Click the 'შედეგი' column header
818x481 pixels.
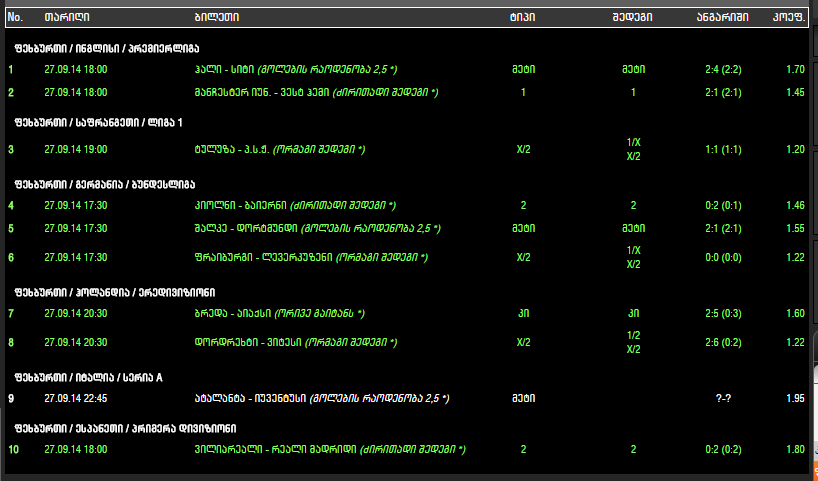coord(632,17)
